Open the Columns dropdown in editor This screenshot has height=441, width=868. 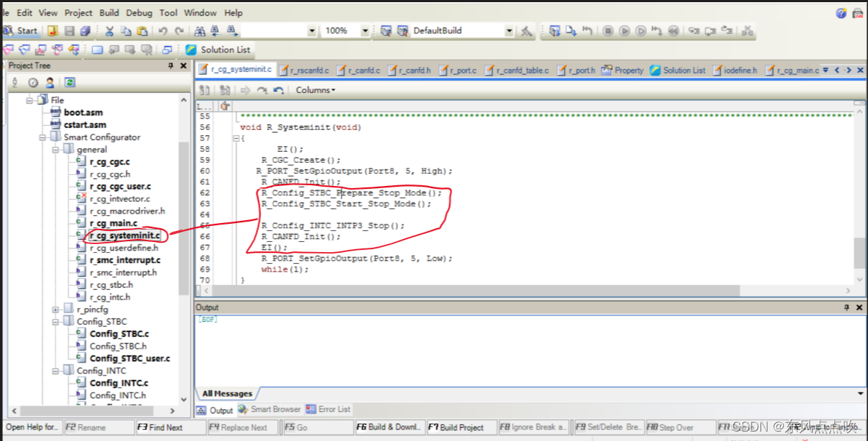315,90
